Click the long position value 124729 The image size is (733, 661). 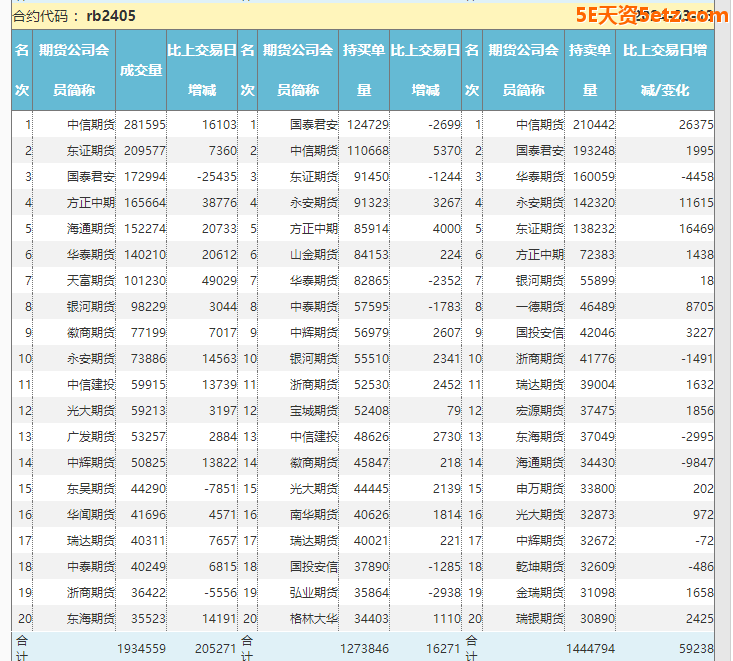pyautogui.click(x=367, y=124)
